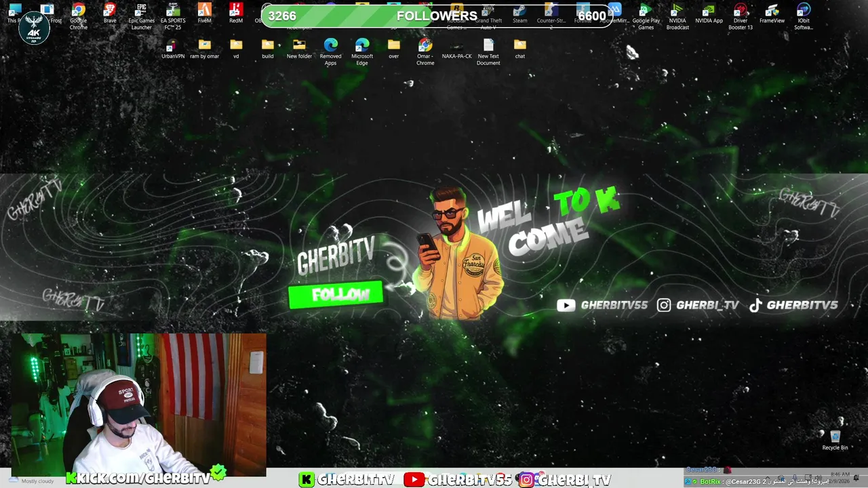Open the Google Play Games shortcut
868x488 pixels.
pyautogui.click(x=646, y=16)
